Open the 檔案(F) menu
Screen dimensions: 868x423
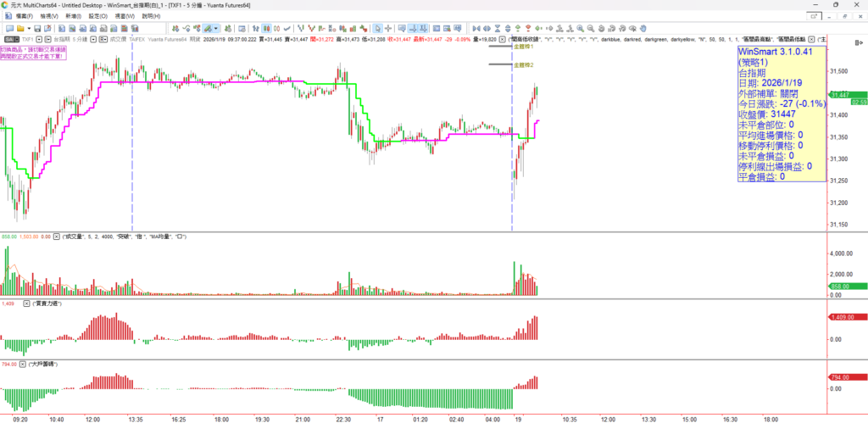pyautogui.click(x=19, y=16)
